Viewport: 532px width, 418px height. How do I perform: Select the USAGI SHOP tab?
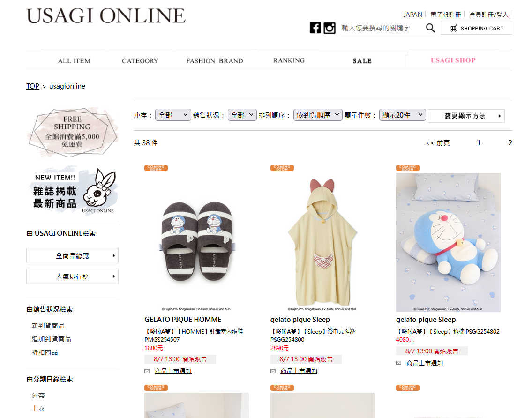click(x=453, y=60)
